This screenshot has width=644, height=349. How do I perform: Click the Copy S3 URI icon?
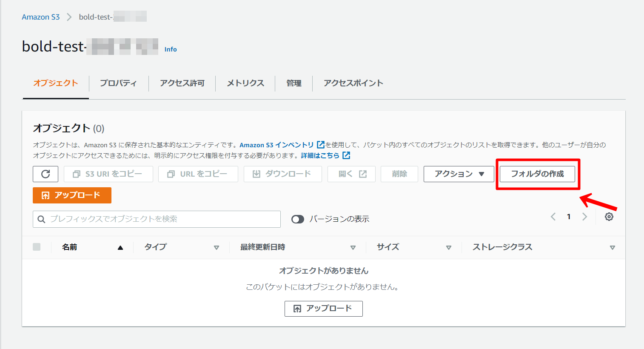76,174
